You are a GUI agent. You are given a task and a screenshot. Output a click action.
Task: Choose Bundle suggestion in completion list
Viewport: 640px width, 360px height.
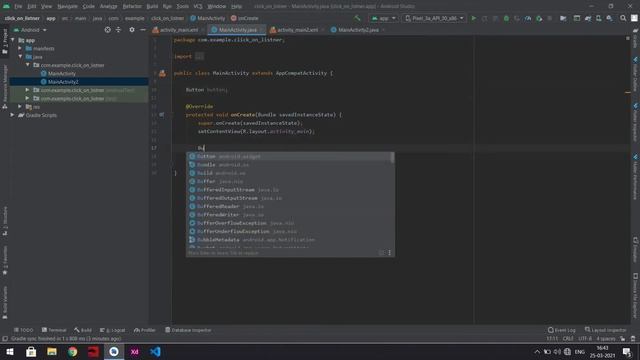(x=290, y=164)
